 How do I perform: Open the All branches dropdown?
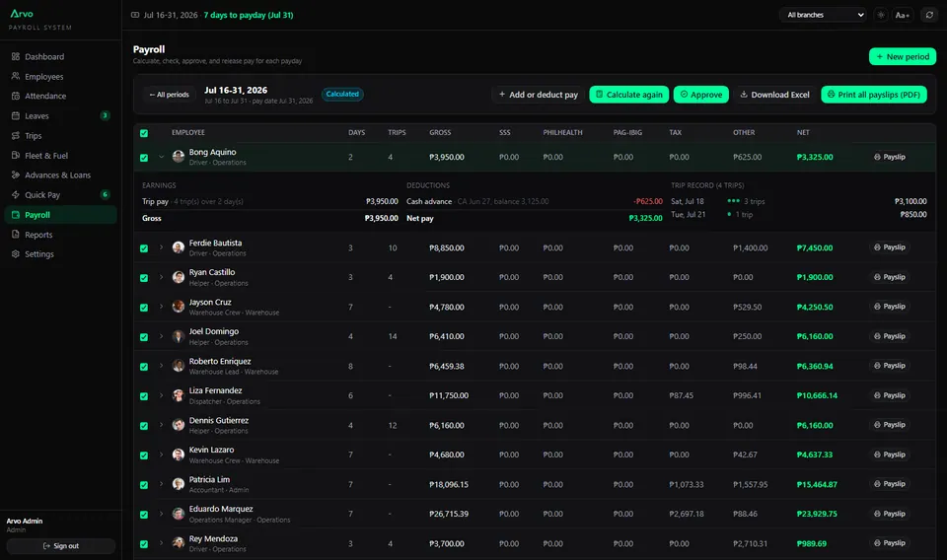pyautogui.click(x=824, y=15)
